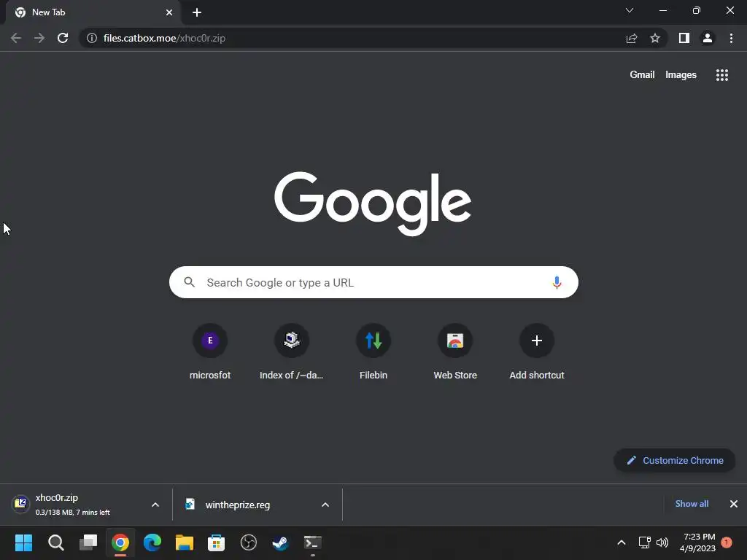Open the Images link
747x560 pixels.
[x=681, y=75]
